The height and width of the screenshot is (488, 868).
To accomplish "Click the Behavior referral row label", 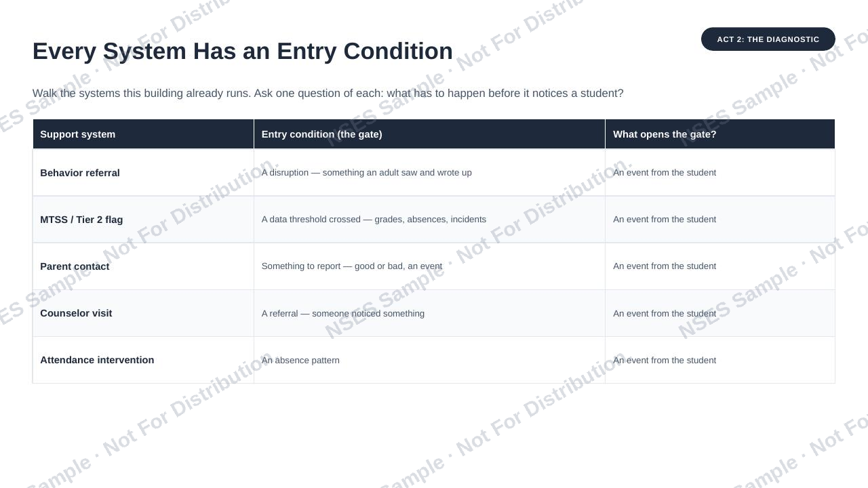I will (x=80, y=173).
